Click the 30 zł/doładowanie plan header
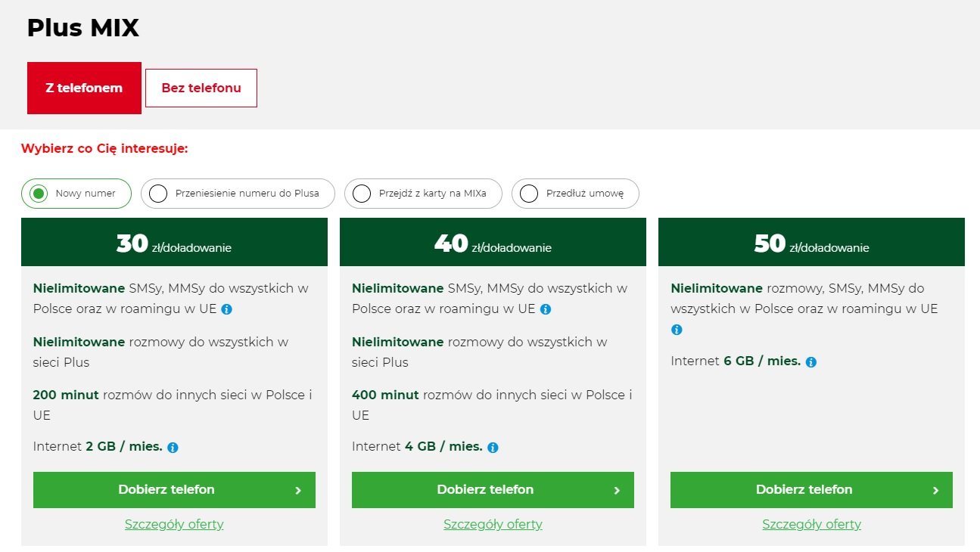The width and height of the screenshot is (980, 552). pos(174,243)
